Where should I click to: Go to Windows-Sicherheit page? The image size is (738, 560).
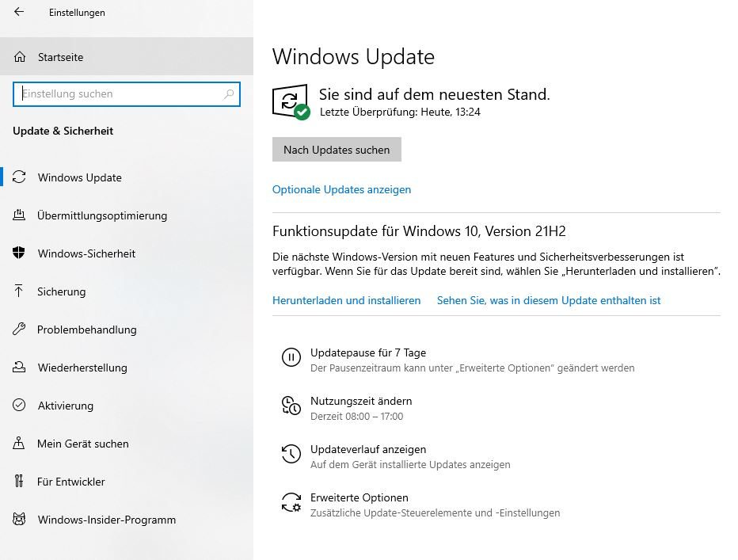point(127,253)
